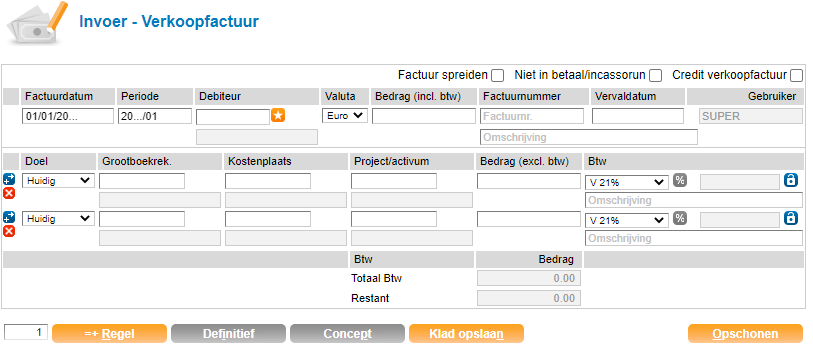The width and height of the screenshot is (813, 360).
Task: Click the red delete icon on second row
Action: click(x=9, y=231)
